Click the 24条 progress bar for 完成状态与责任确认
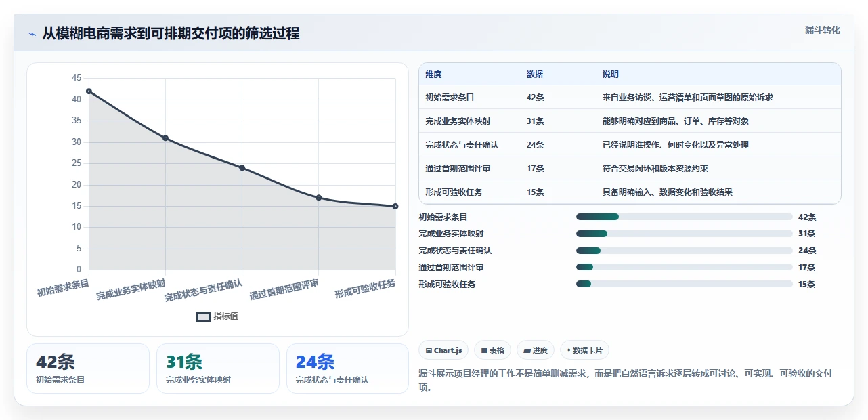This screenshot has height=420, width=868. pos(684,251)
